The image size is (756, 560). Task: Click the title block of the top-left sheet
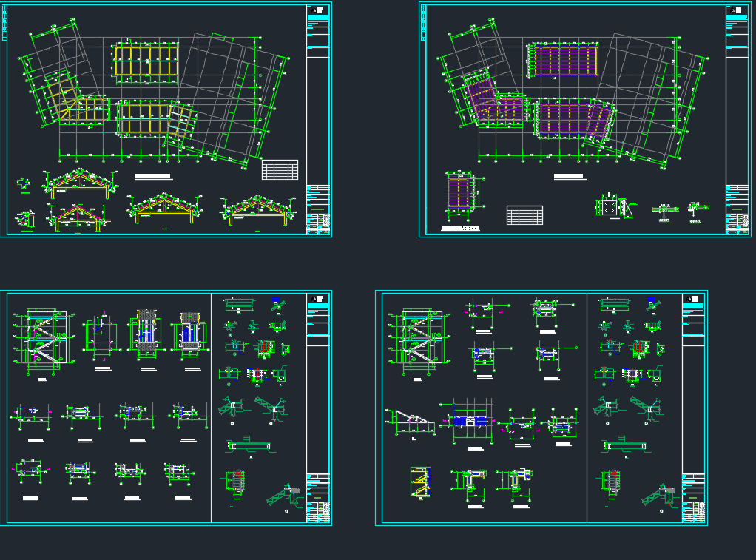tap(318, 119)
